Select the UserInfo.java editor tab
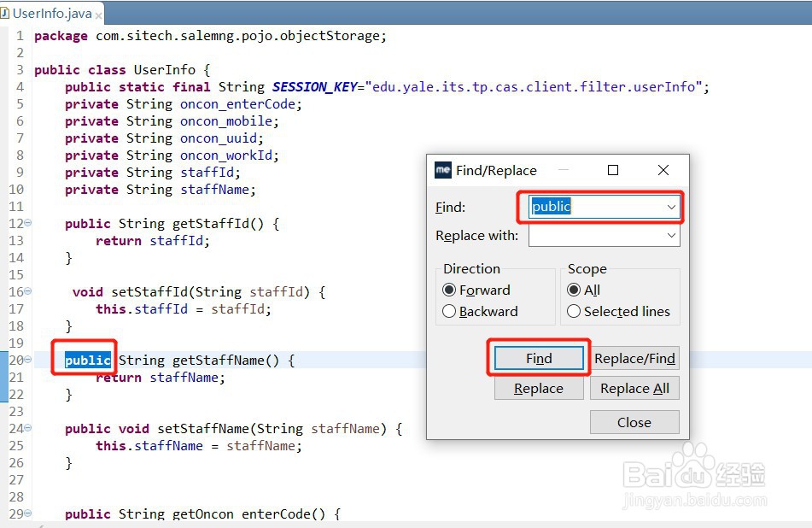 click(x=52, y=14)
